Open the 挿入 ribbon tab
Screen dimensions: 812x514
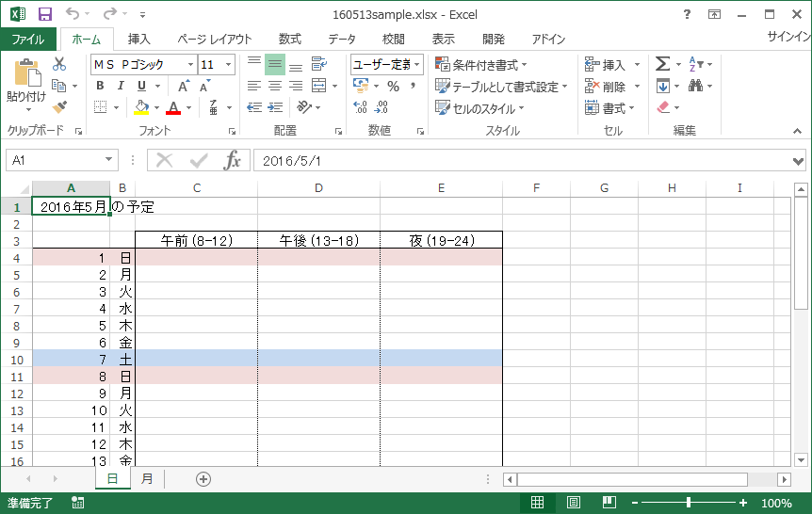pyautogui.click(x=138, y=39)
